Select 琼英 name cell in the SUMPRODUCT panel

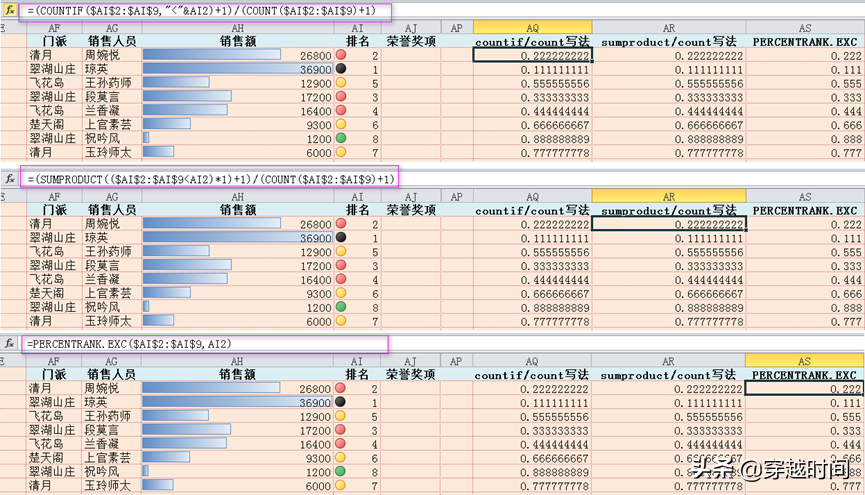point(112,238)
